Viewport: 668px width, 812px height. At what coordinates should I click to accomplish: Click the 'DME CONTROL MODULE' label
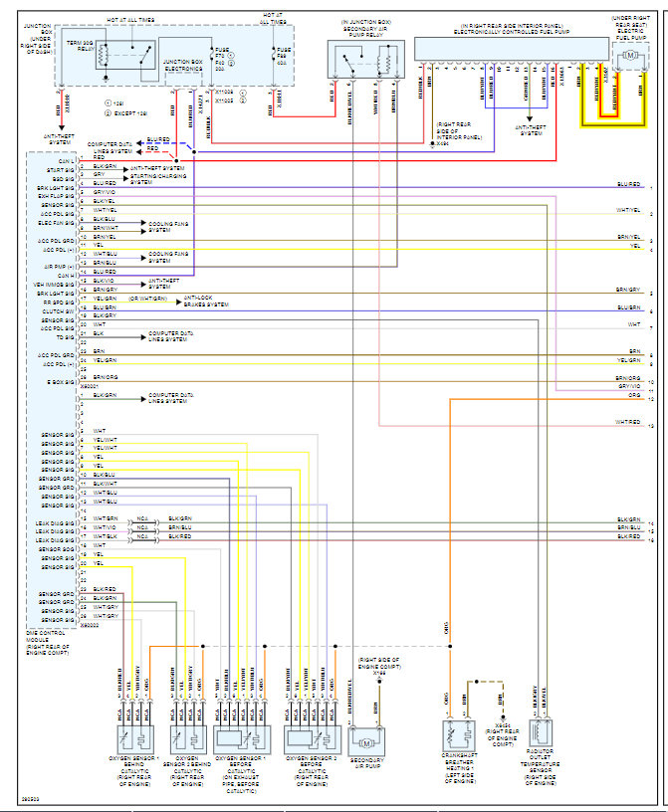pos(46,637)
